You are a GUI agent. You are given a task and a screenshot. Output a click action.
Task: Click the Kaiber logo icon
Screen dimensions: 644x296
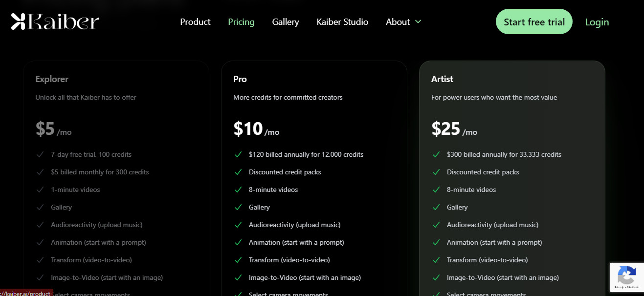(18, 21)
